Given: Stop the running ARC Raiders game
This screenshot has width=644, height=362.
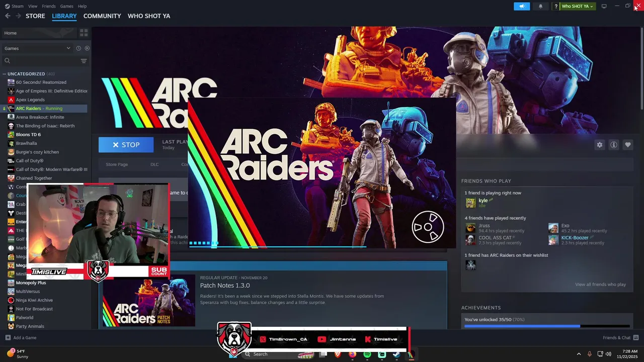Looking at the screenshot, I should [x=126, y=145].
